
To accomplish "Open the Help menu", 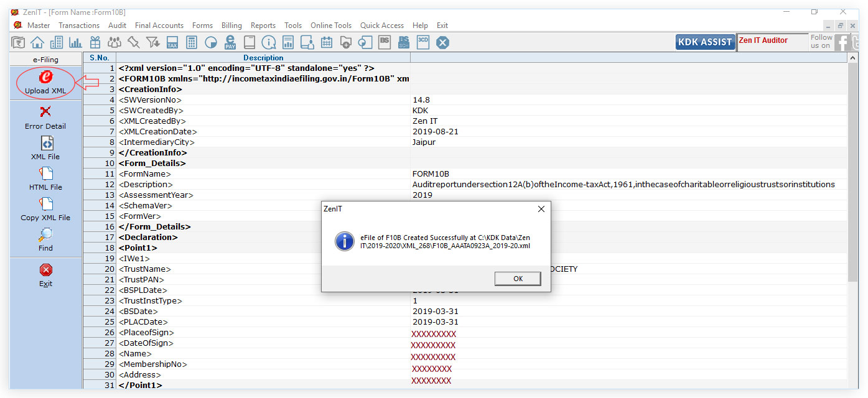I will tap(420, 25).
